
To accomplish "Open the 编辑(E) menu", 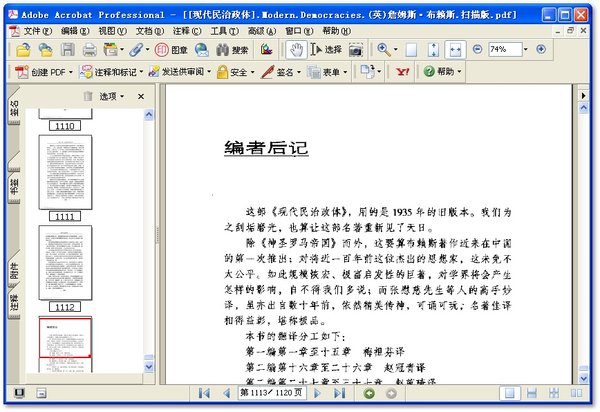I will coord(75,31).
